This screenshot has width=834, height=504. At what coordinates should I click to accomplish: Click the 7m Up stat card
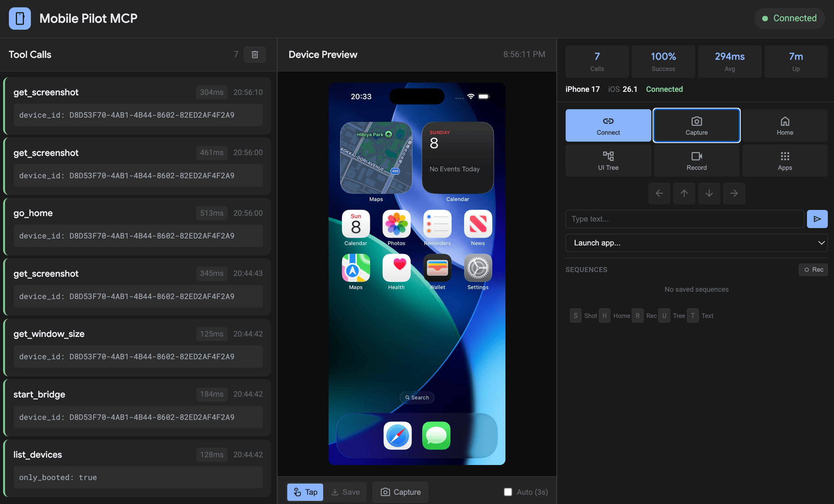pos(796,62)
